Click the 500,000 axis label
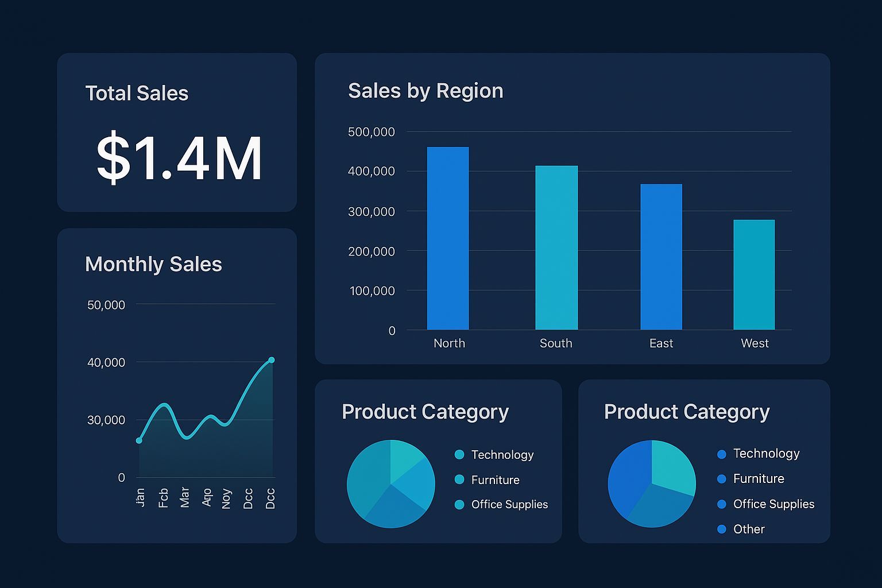 372,132
